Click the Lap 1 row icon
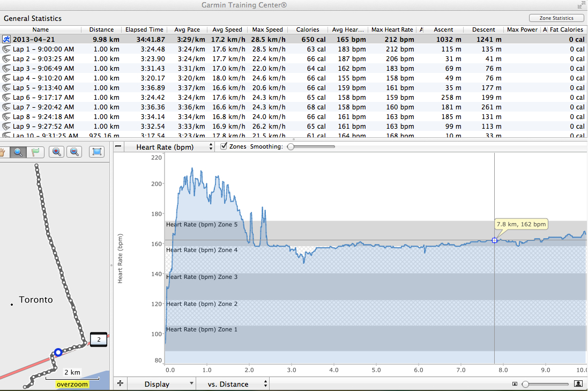588x391 pixels. (6, 49)
